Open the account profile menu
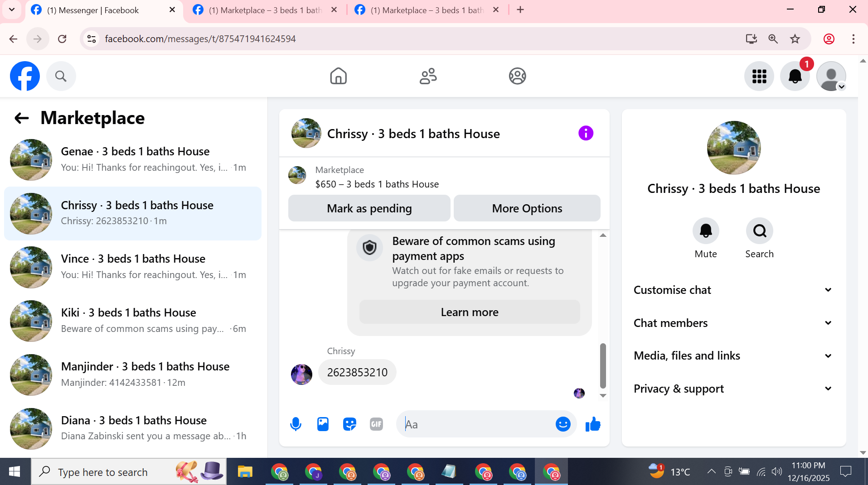The image size is (868, 485). [x=831, y=76]
